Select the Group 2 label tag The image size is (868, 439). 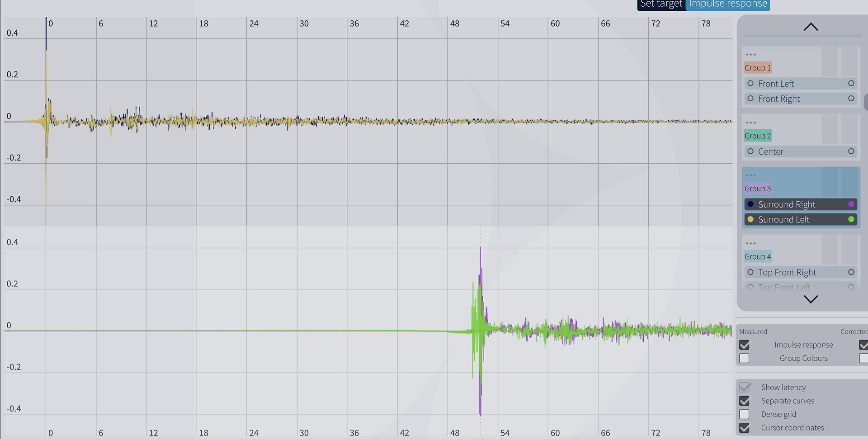[x=758, y=136]
